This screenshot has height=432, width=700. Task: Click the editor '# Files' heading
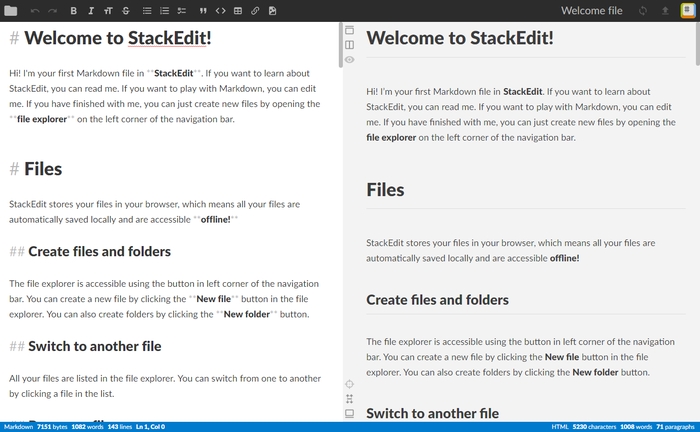(36, 169)
